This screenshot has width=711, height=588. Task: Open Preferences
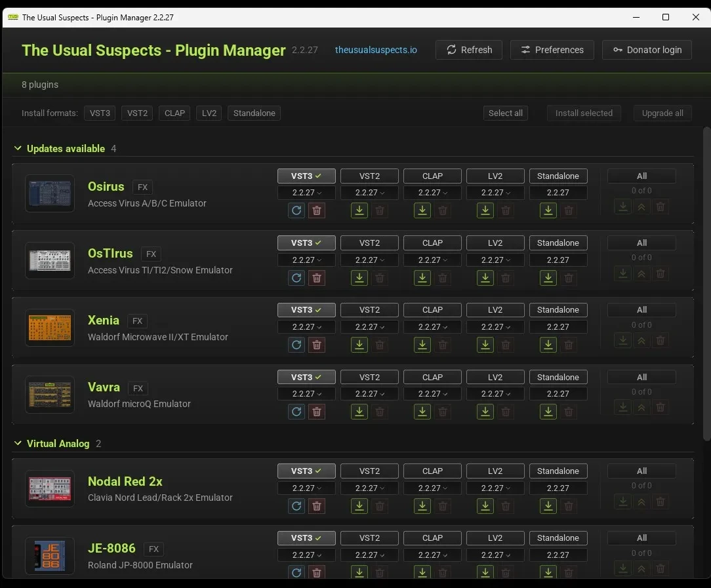[552, 50]
